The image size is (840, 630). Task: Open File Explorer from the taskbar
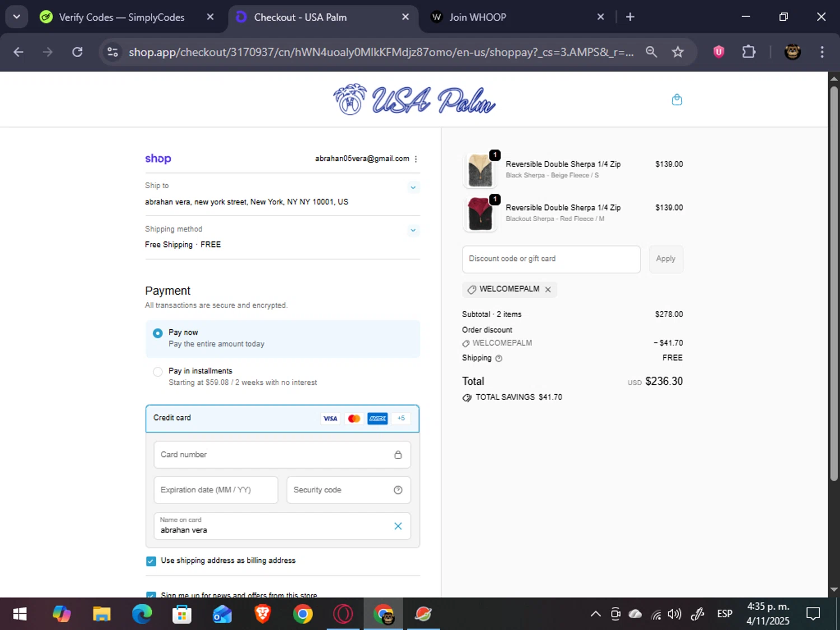101,614
